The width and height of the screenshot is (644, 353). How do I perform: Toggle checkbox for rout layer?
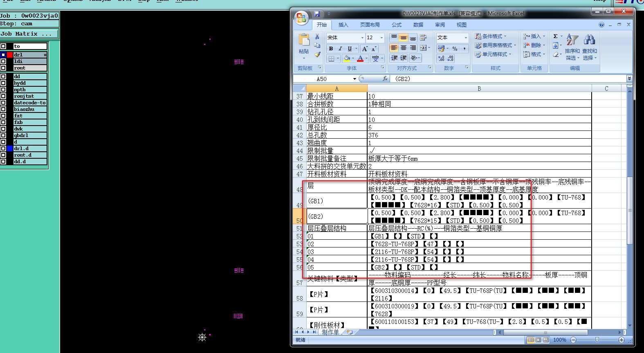coord(3,68)
